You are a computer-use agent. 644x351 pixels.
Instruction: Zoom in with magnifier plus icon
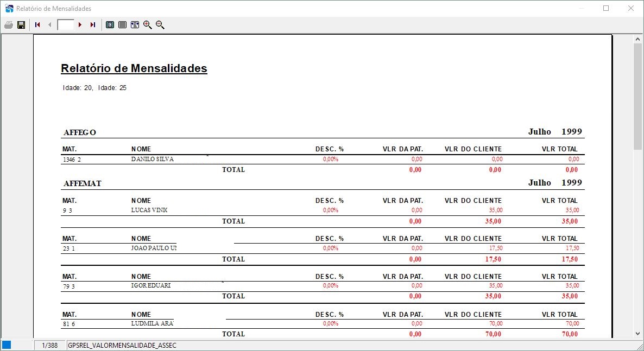coord(148,25)
